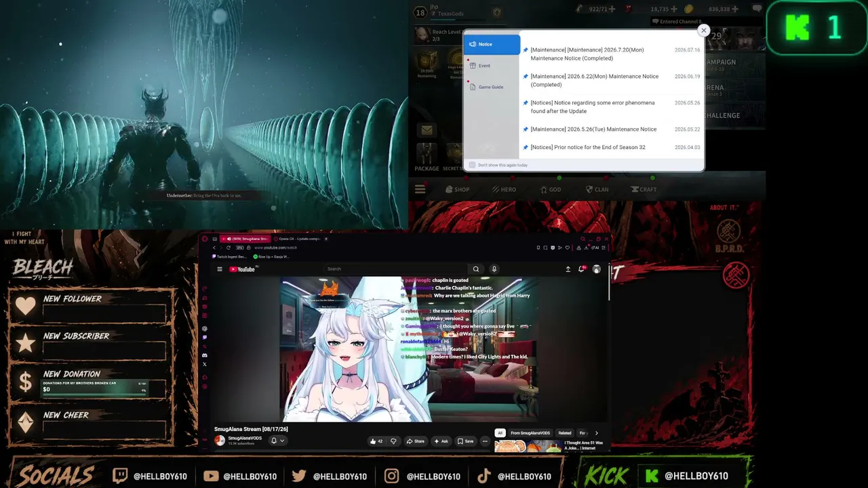Show more filter chips with right arrow

[597, 433]
